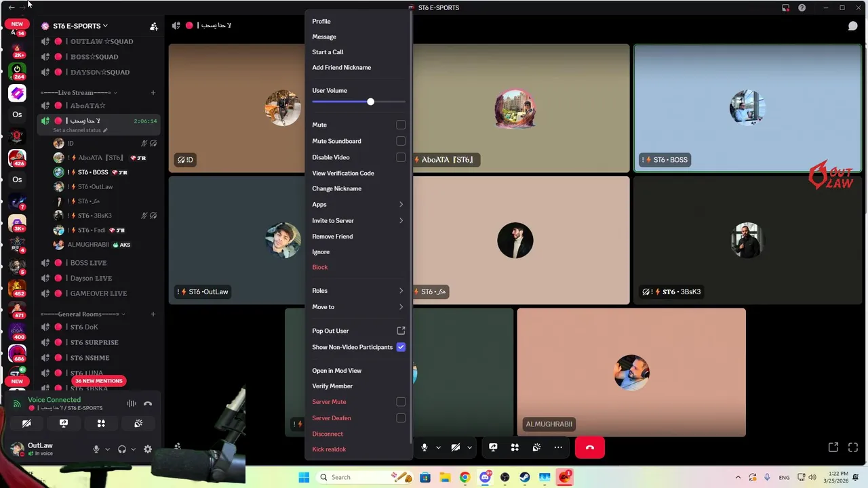868x488 pixels.
Task: Check the Server Deafen checkbox
Action: [x=401, y=418]
